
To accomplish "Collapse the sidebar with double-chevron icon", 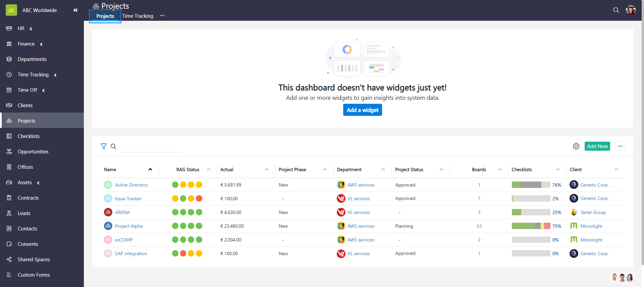I will tap(75, 10).
